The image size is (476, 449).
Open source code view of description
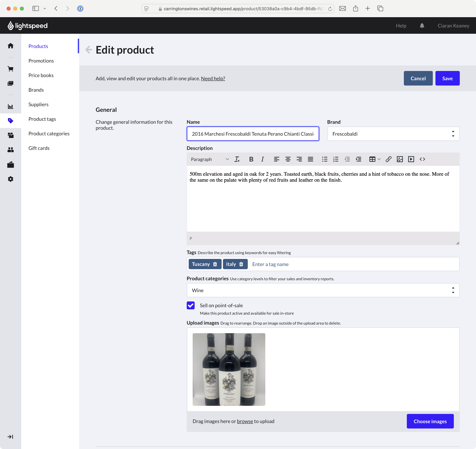[422, 159]
